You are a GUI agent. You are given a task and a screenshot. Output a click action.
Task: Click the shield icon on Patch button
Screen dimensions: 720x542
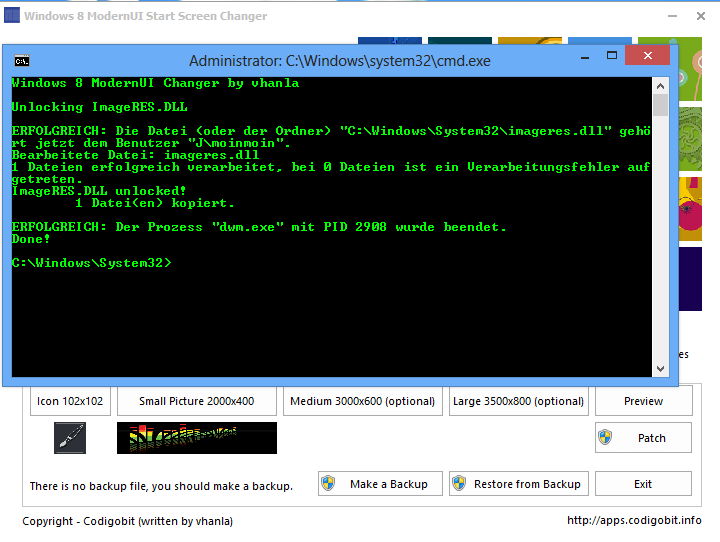[605, 437]
